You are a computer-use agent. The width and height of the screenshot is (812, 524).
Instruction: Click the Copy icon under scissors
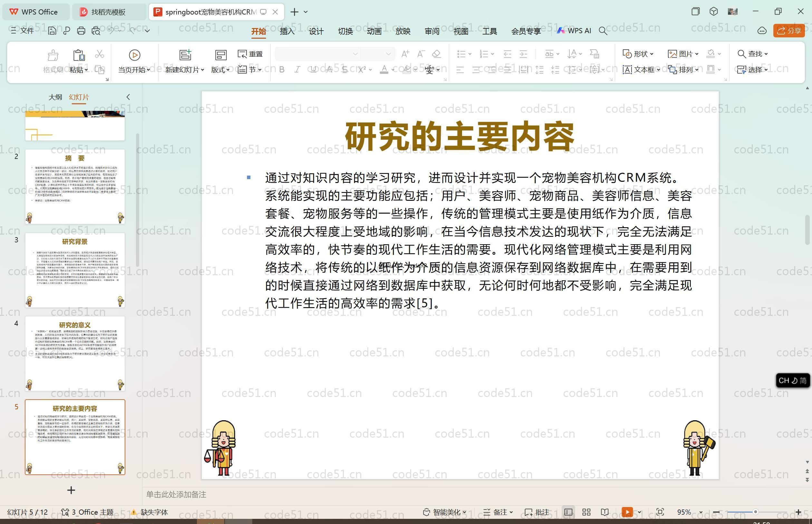[99, 70]
